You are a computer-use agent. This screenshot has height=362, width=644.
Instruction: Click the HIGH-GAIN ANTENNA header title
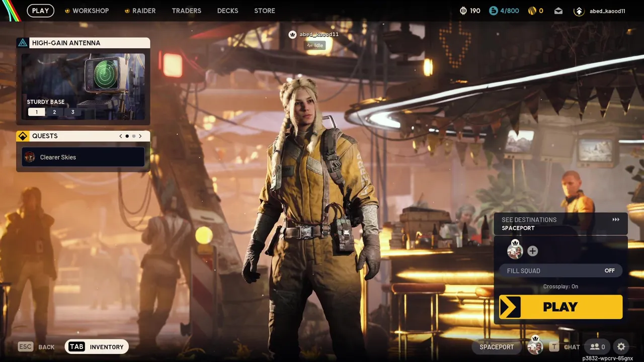(x=66, y=43)
